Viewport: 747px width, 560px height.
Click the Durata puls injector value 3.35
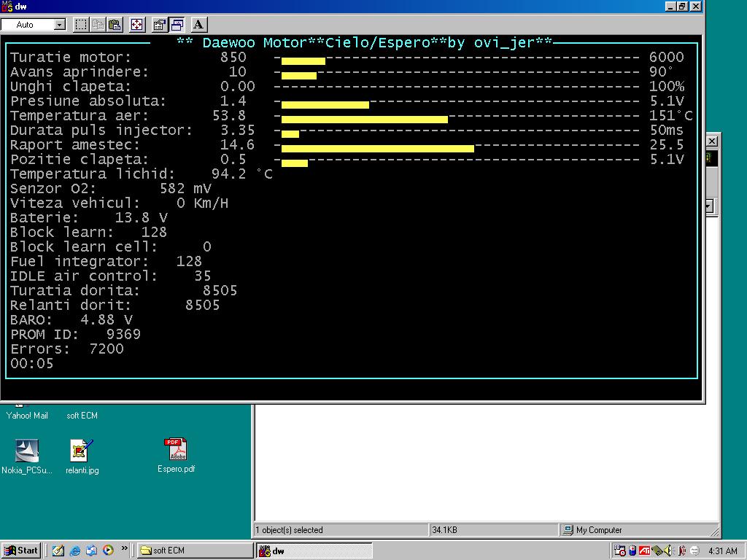(x=237, y=130)
